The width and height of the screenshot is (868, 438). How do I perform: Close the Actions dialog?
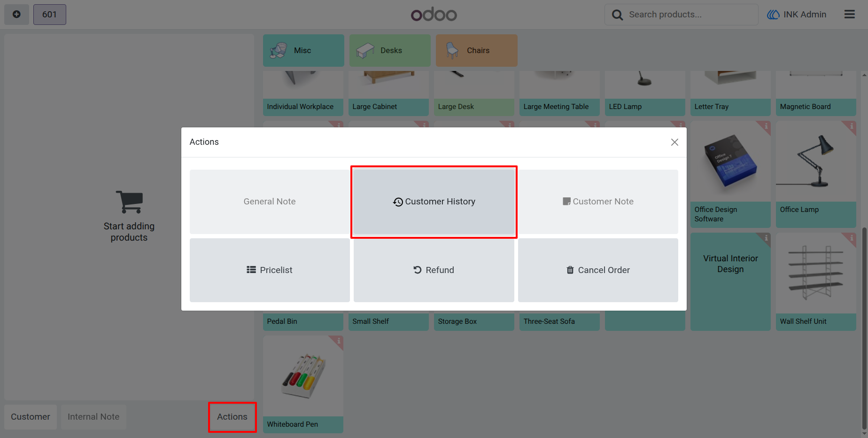point(674,142)
